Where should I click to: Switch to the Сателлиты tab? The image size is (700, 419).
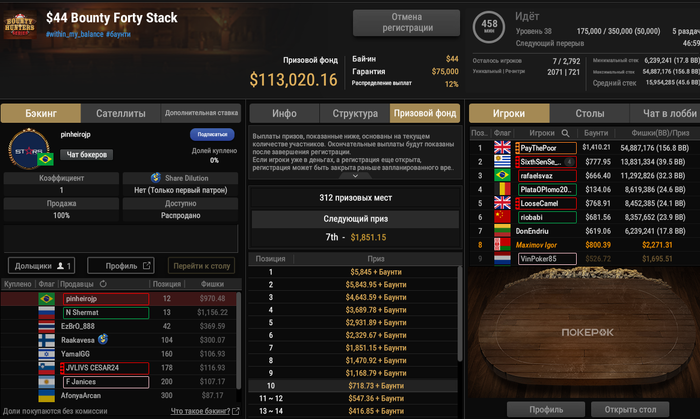tap(121, 113)
